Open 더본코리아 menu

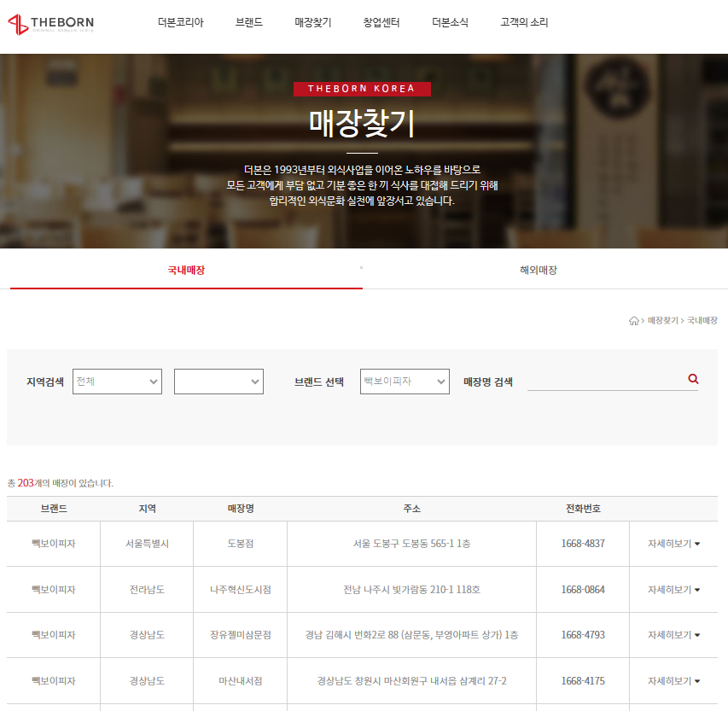pyautogui.click(x=181, y=22)
